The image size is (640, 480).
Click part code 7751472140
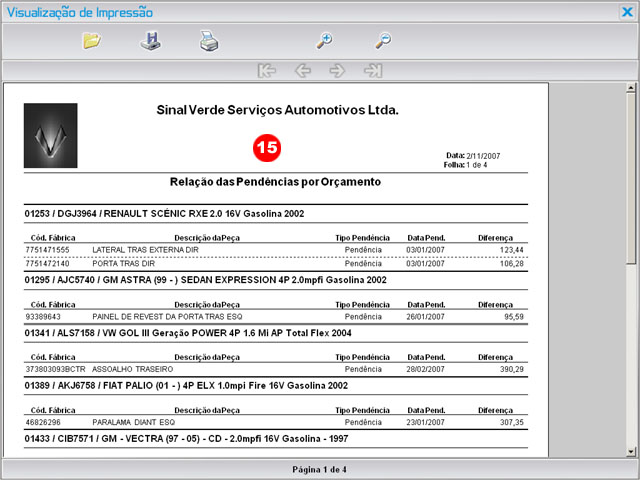[x=47, y=264]
